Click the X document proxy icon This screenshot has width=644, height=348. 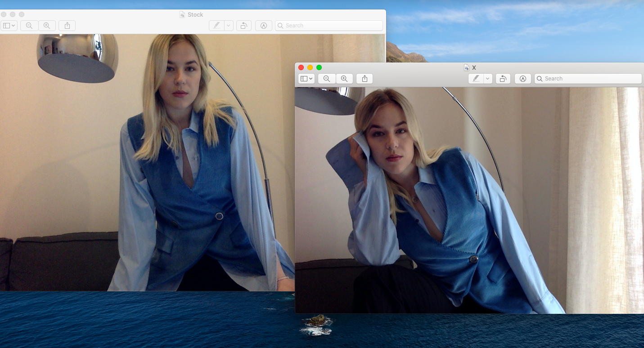[467, 68]
